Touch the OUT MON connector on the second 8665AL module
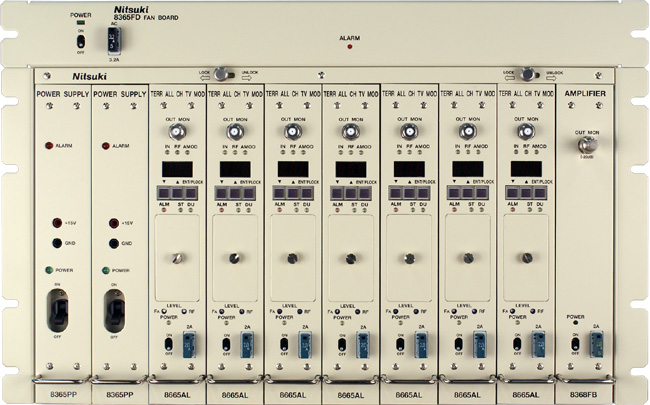 (x=235, y=133)
